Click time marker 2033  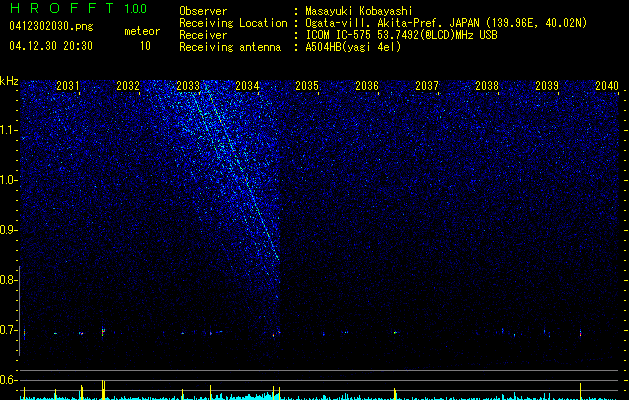[188, 86]
